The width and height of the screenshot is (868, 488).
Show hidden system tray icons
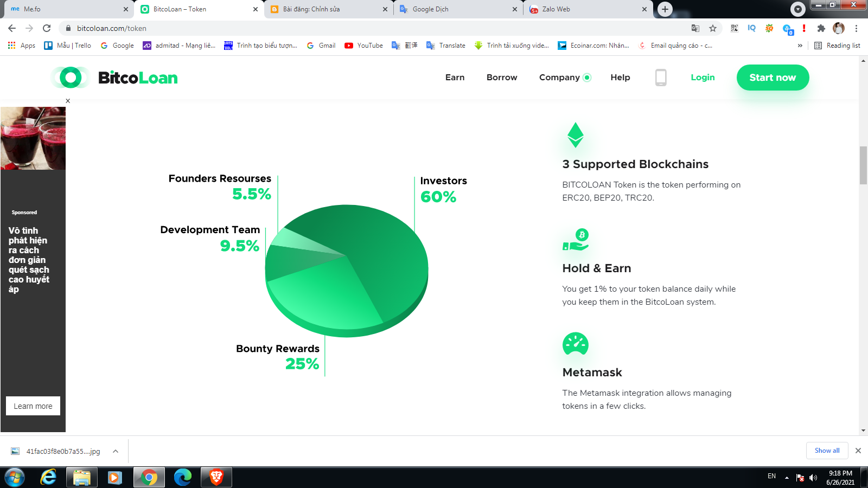click(x=787, y=478)
